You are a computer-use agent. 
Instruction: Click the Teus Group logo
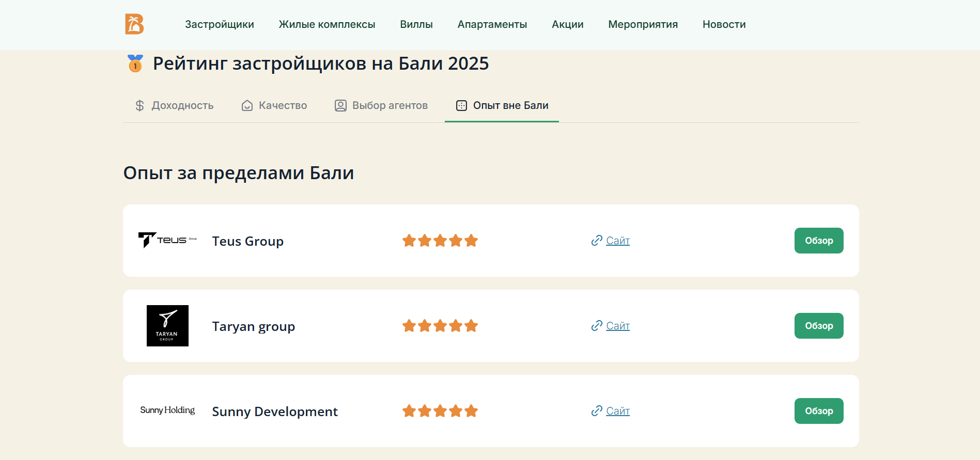[x=167, y=240]
